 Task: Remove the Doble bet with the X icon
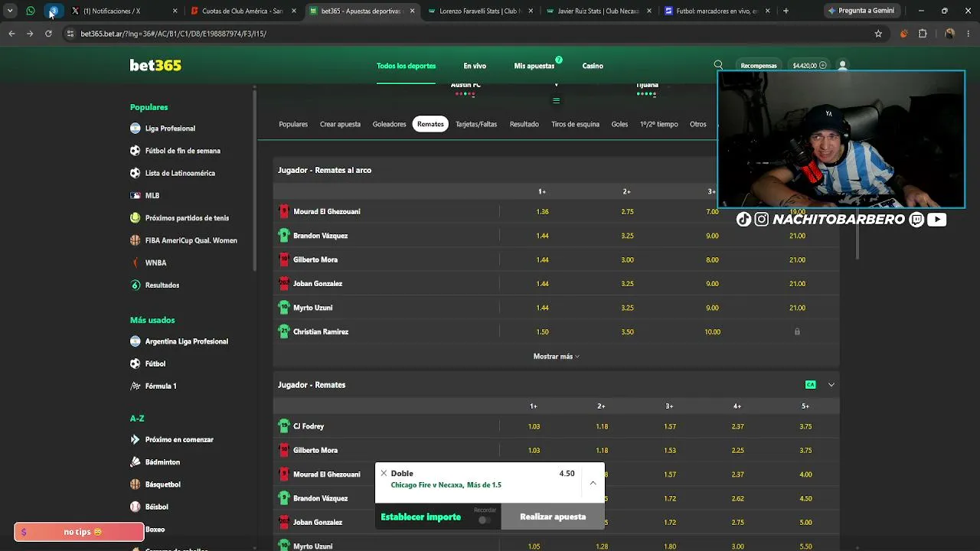tap(384, 473)
